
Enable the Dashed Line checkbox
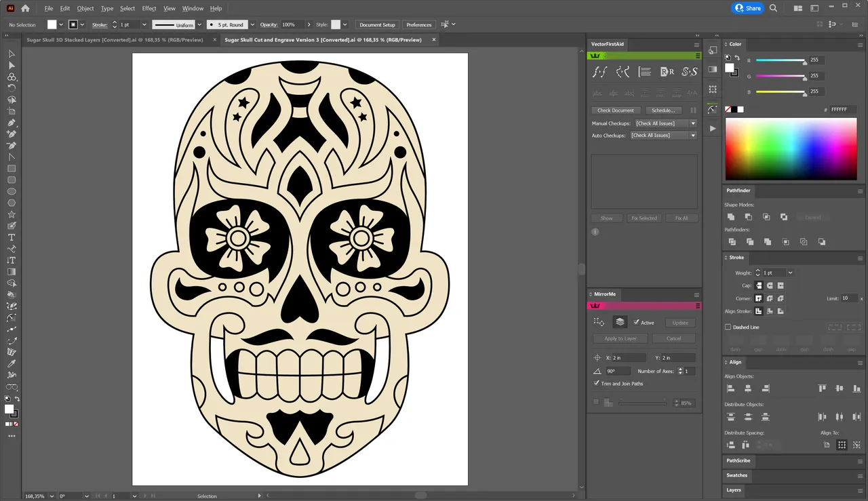coord(728,327)
